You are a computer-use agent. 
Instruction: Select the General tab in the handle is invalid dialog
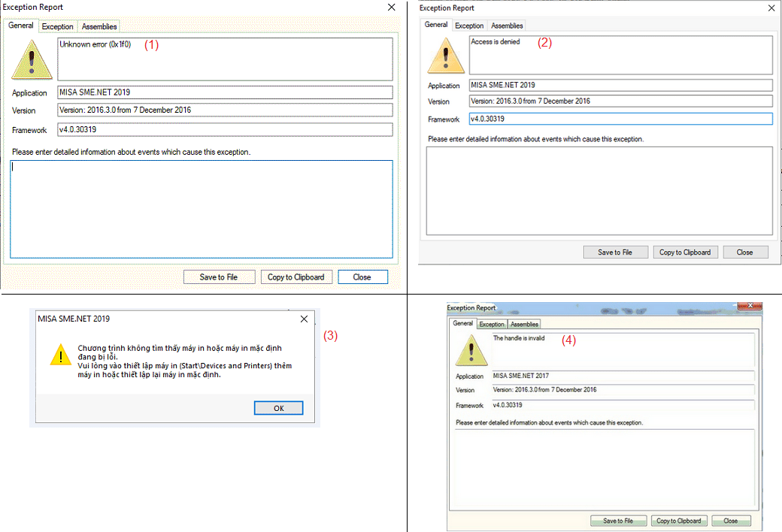coord(463,323)
